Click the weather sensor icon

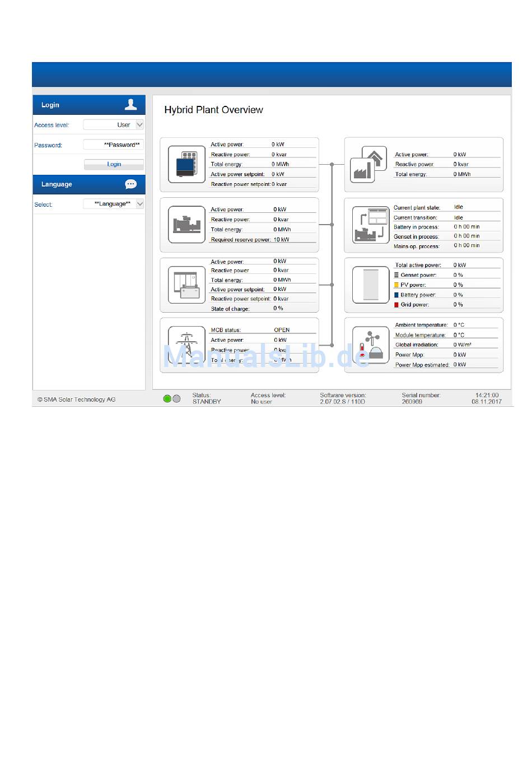click(371, 345)
